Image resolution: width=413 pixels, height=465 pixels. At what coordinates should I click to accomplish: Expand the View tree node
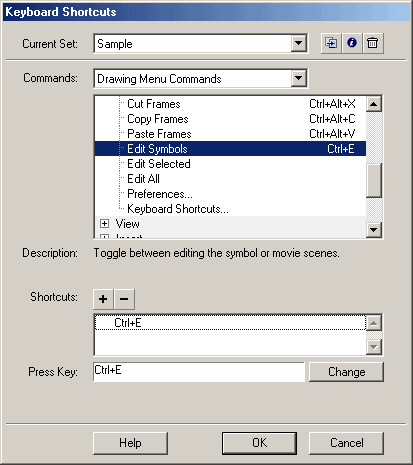104,223
